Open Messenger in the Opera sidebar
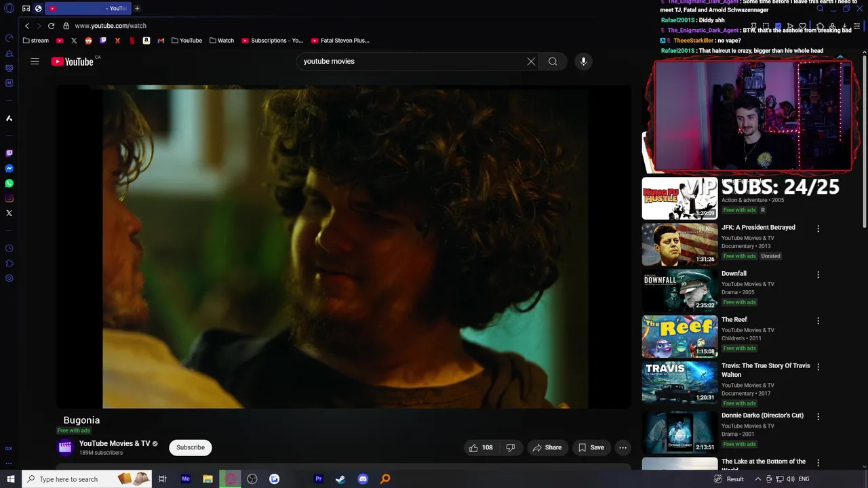 point(9,168)
